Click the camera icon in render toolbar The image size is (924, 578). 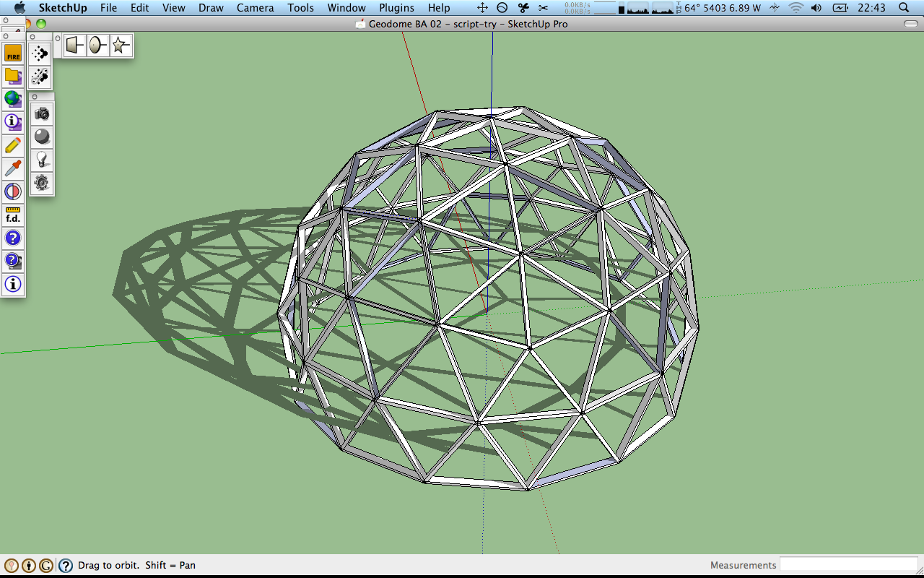click(x=43, y=113)
